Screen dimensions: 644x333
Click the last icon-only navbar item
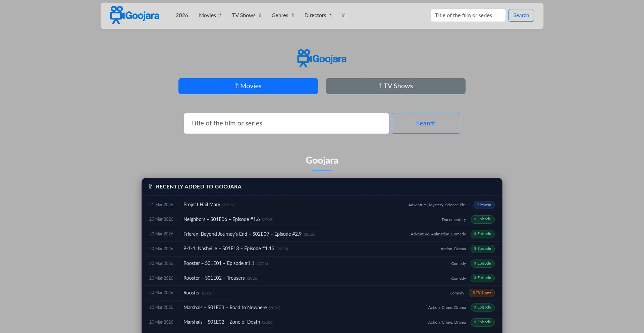pyautogui.click(x=344, y=15)
